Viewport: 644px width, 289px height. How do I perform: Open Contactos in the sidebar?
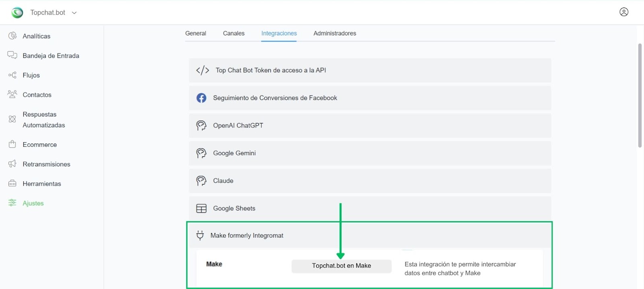37,95
